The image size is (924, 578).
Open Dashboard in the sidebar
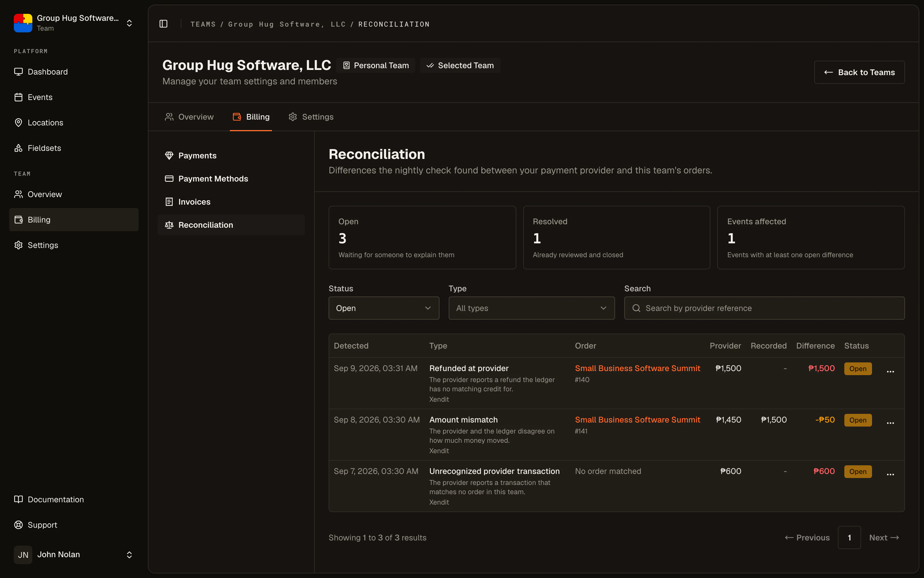74,72
